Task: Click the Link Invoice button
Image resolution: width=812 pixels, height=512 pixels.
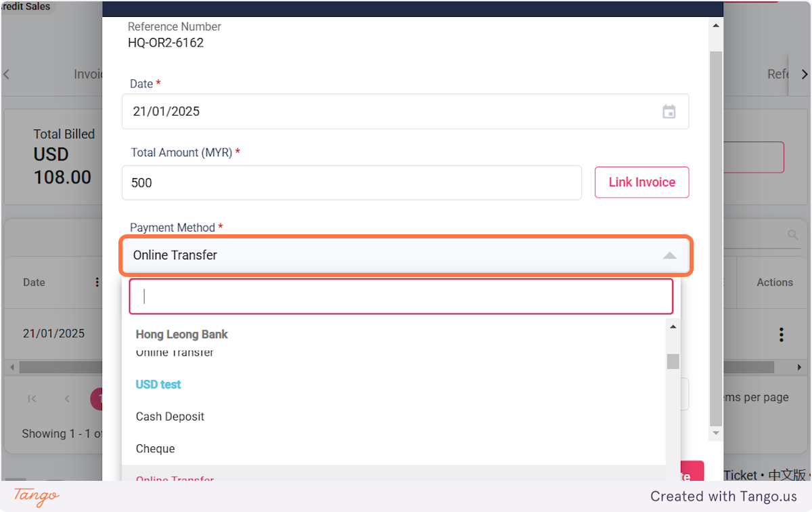Action: (642, 182)
